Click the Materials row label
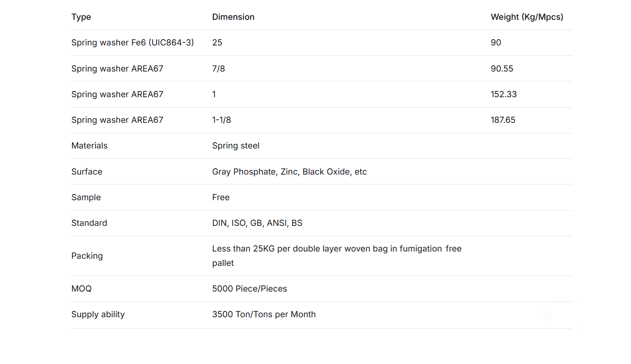631x364 pixels. coord(89,146)
